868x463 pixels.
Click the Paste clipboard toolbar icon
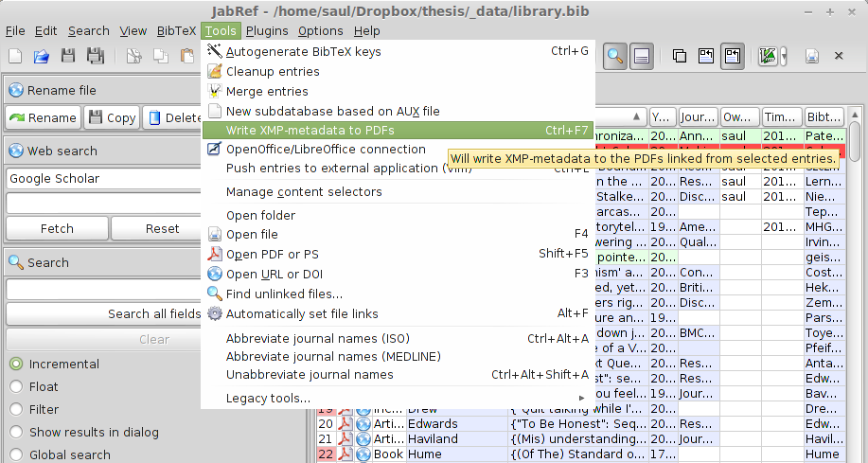click(187, 56)
